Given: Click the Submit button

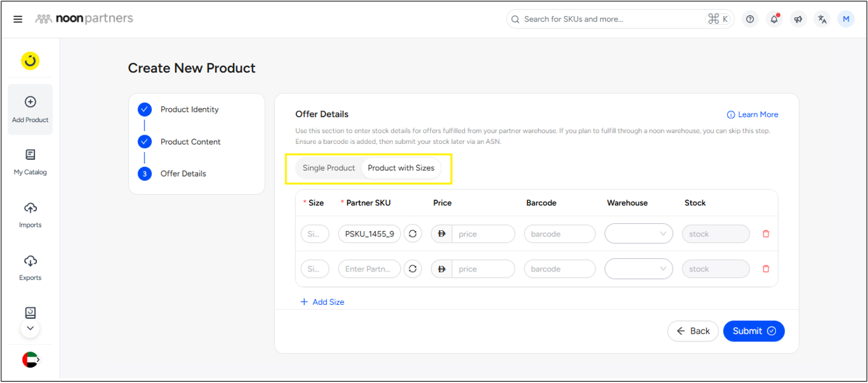Looking at the screenshot, I should point(753,331).
